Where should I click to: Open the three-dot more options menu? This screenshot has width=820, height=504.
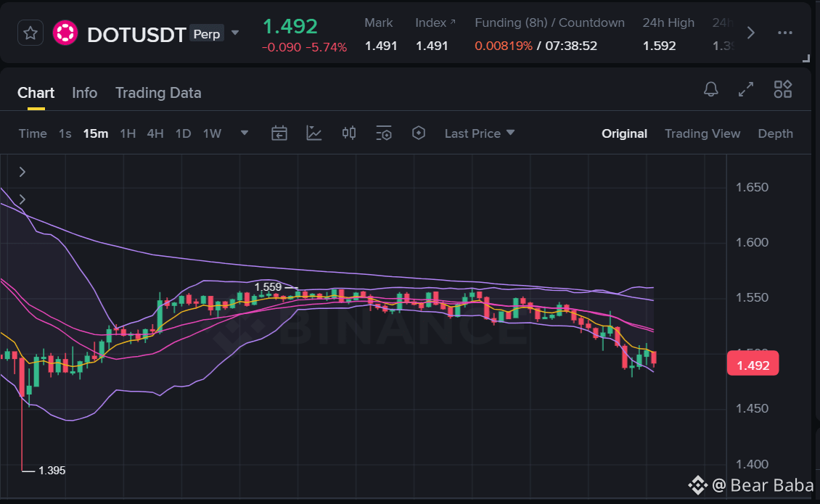pos(785,33)
